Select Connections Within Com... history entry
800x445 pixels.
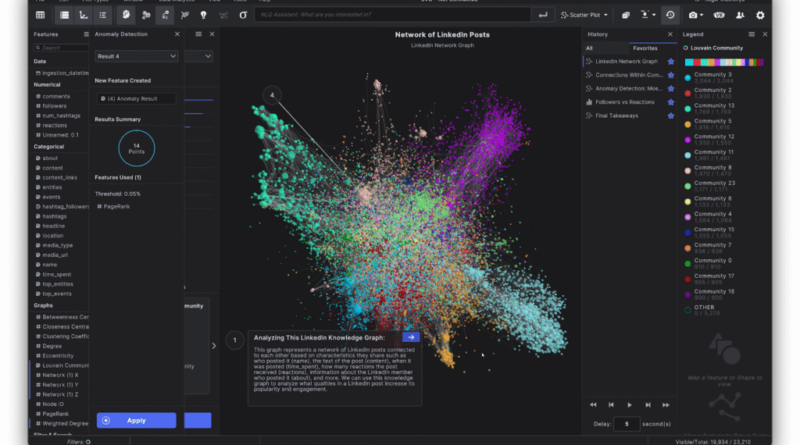pyautogui.click(x=629, y=75)
